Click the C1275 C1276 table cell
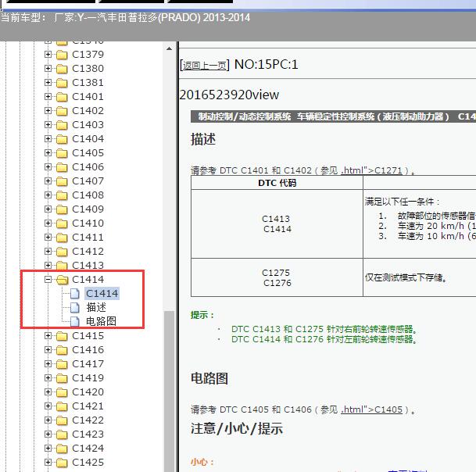The width and height of the screenshot is (476, 472). coord(277,277)
